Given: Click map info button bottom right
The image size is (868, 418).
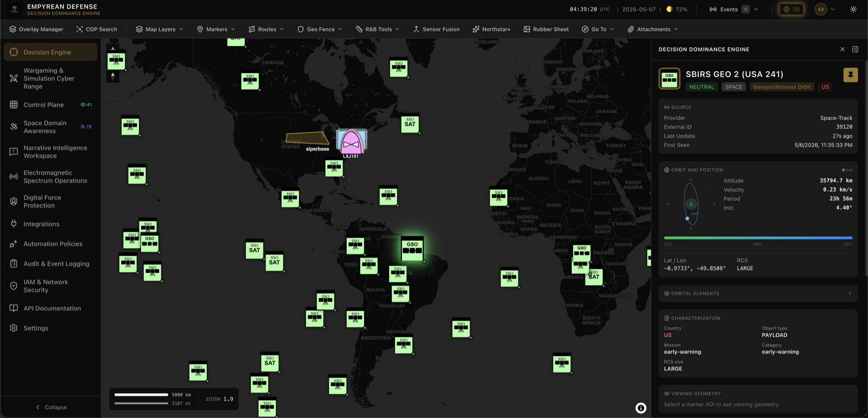Looking at the screenshot, I should tap(641, 408).
